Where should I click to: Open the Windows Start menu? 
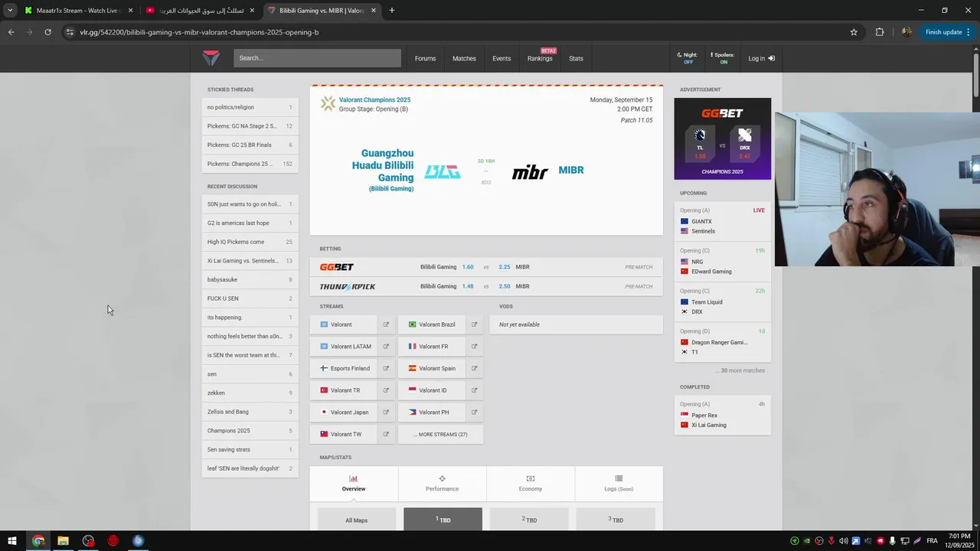click(x=11, y=541)
